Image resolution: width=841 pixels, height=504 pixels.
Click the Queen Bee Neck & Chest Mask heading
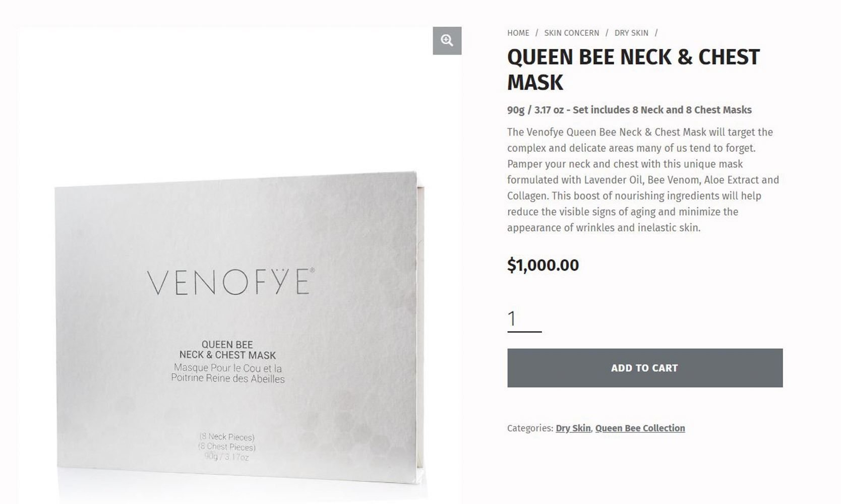point(633,70)
